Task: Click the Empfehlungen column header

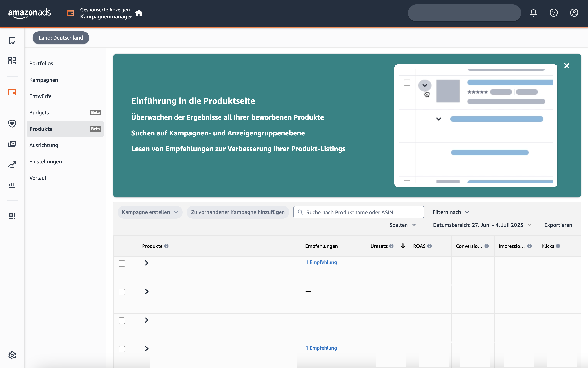Action: coord(321,246)
